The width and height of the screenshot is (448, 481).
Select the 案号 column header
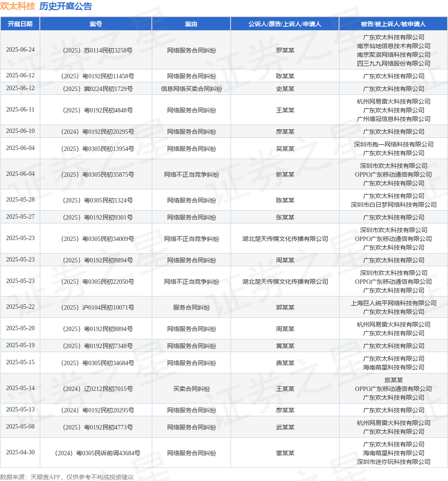click(96, 24)
